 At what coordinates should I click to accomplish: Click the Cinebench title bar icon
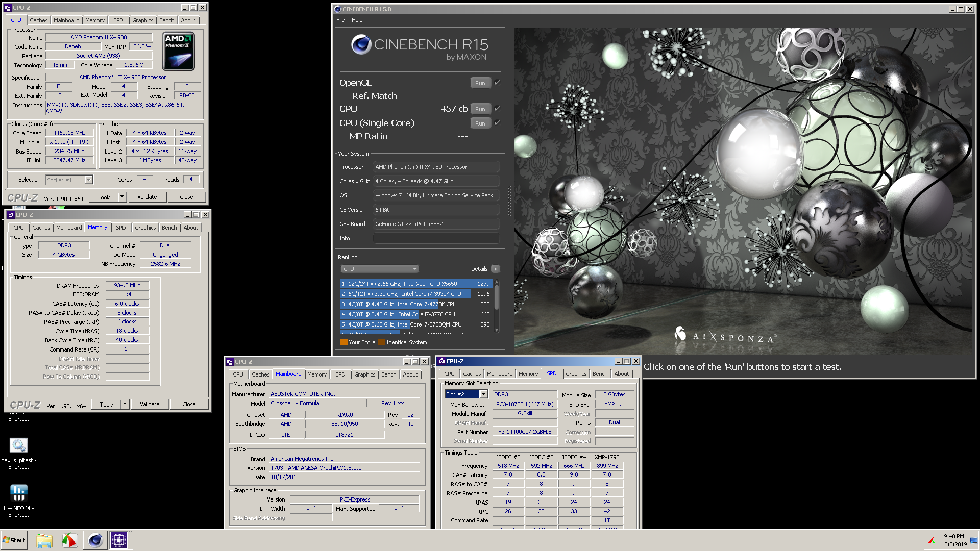pos(337,9)
